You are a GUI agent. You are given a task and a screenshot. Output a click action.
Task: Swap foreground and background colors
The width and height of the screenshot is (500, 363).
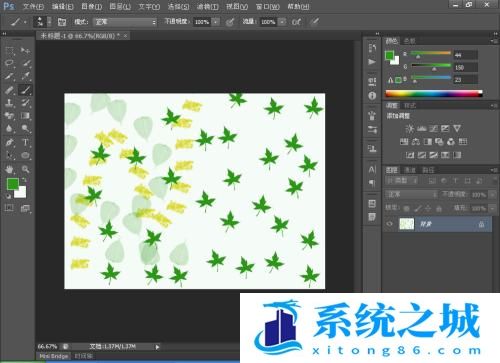point(24,181)
